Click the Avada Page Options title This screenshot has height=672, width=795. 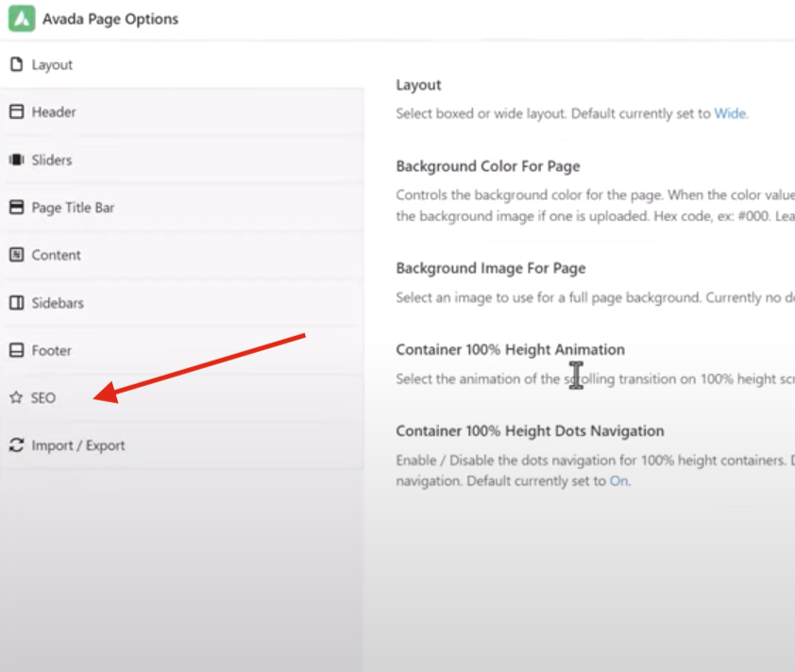pyautogui.click(x=110, y=19)
